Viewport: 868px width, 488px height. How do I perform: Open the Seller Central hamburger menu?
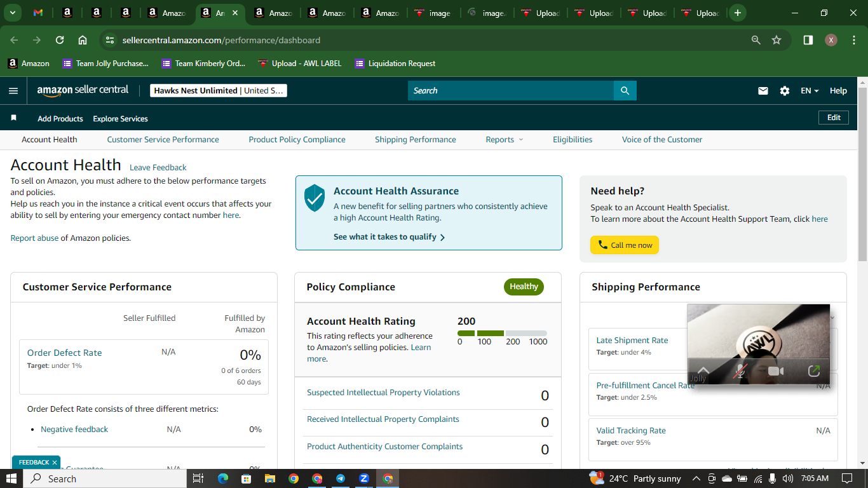point(13,91)
